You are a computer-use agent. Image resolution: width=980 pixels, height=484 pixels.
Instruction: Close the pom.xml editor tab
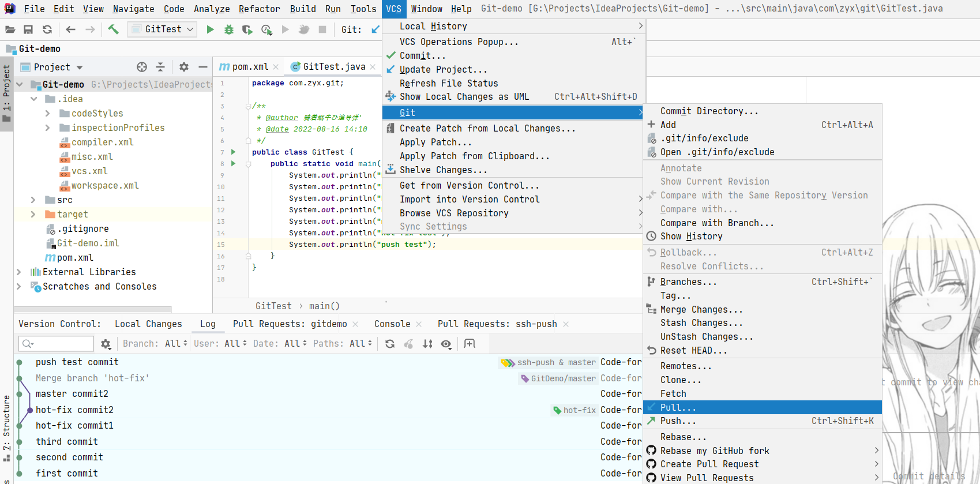pyautogui.click(x=276, y=67)
